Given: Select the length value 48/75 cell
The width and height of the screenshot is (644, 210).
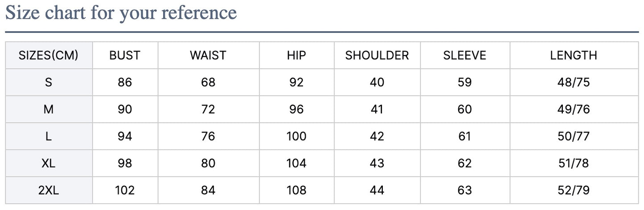Looking at the screenshot, I should coord(574,82).
